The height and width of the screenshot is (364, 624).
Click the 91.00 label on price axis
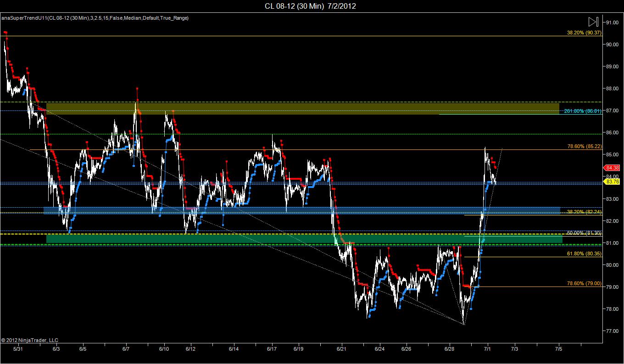613,22
